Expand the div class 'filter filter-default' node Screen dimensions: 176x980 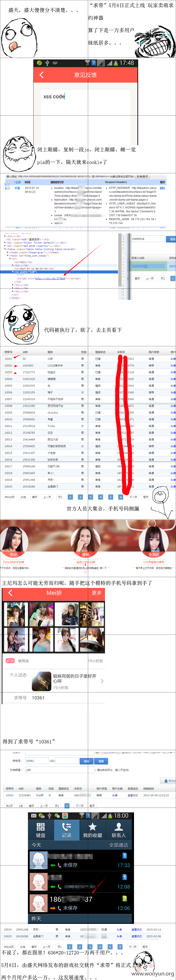pyautogui.click(x=5, y=242)
